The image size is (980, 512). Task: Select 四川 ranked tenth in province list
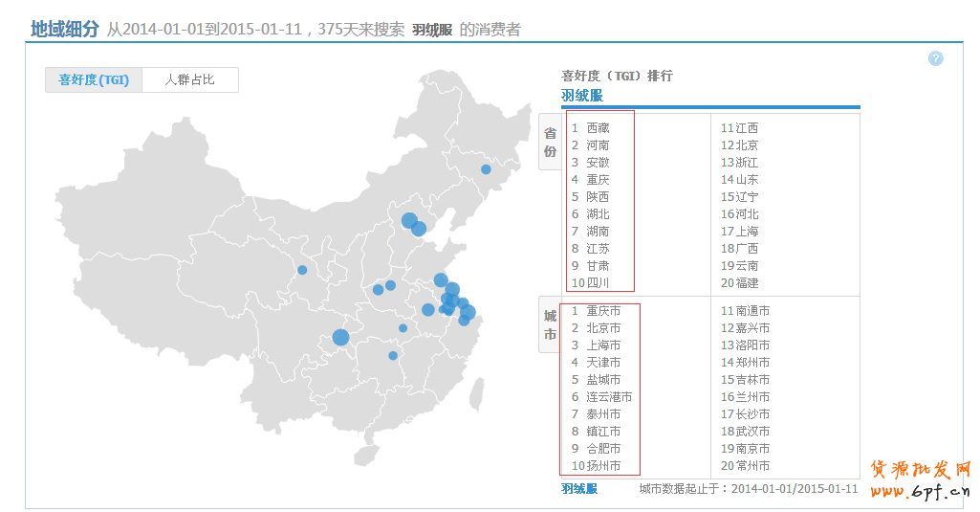598,283
